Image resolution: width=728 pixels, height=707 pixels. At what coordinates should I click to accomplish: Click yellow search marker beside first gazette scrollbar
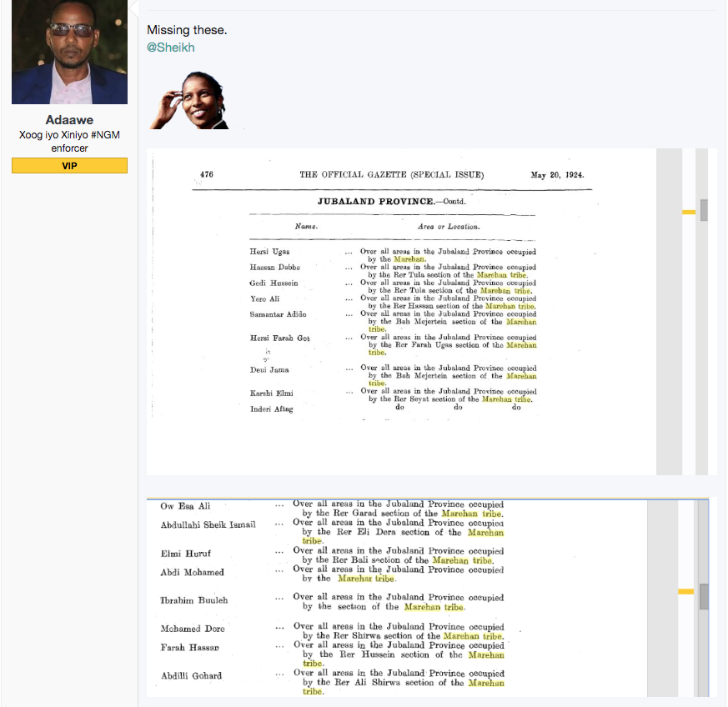click(688, 213)
